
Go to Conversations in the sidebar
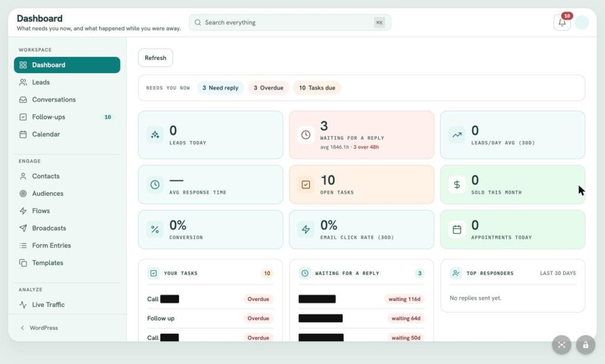click(67, 100)
